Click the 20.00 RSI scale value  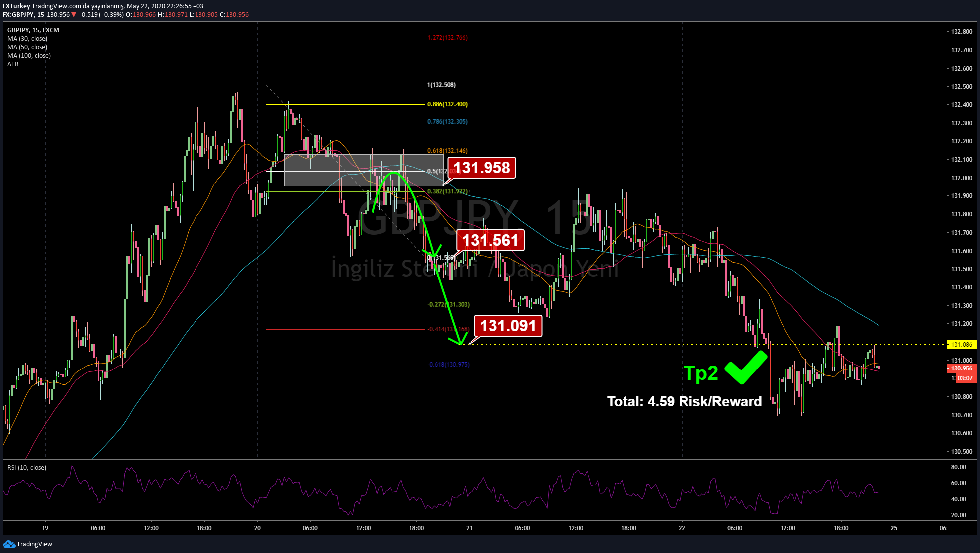[x=959, y=515]
